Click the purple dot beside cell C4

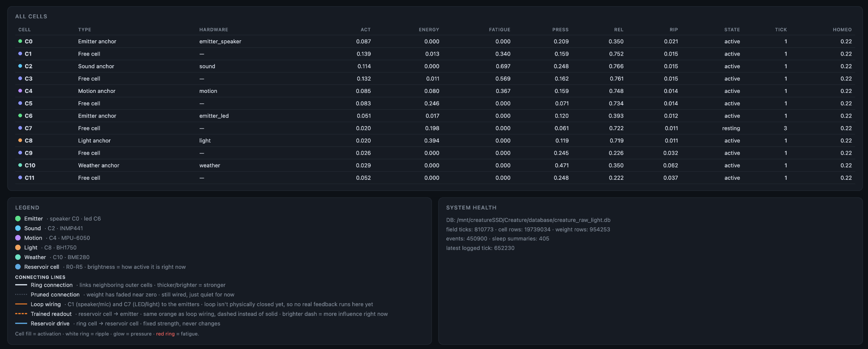pos(20,91)
